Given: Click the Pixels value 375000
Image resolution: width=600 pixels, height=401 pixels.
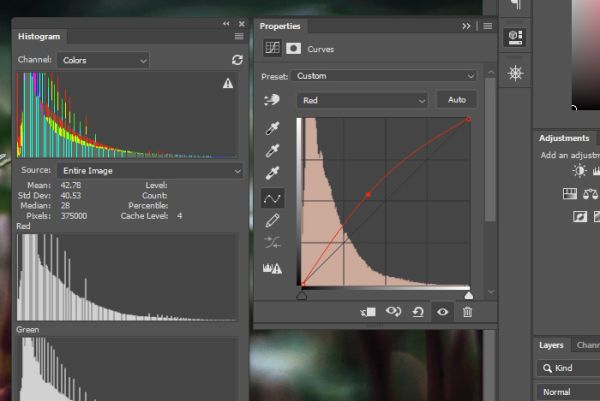Looking at the screenshot, I should point(74,216).
